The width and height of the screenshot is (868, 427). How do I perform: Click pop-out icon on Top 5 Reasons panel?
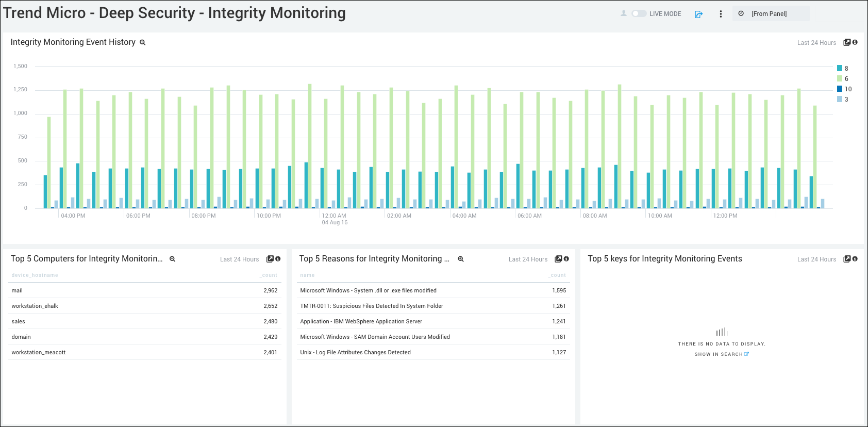(x=558, y=259)
